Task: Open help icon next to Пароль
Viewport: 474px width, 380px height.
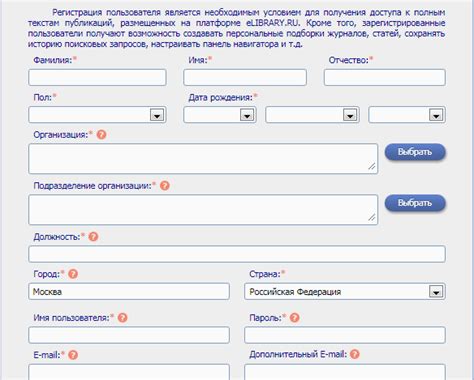Action: pyautogui.click(x=294, y=318)
